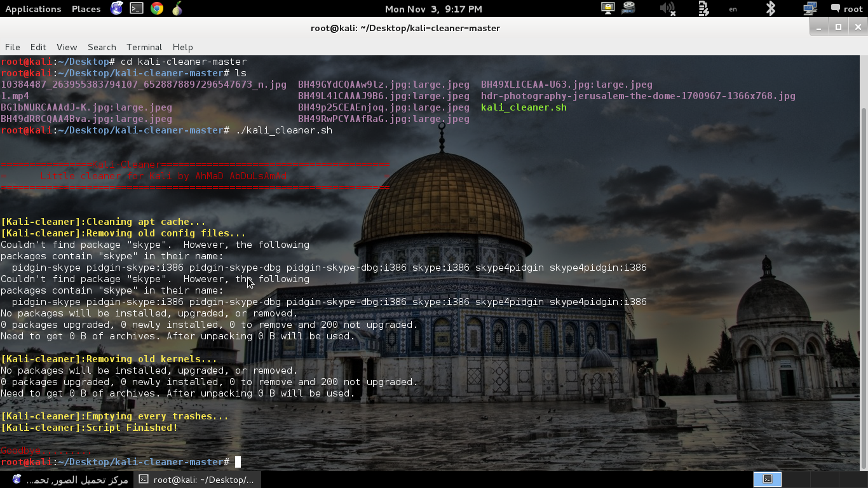Open the Bluetooth menu in the panel
Viewport: 868px width, 488px height.
tap(770, 8)
